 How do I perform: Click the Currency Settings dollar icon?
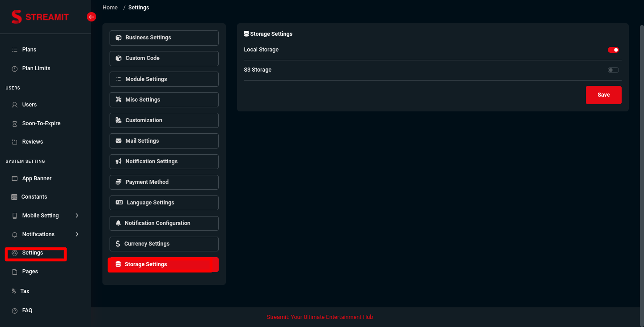pyautogui.click(x=118, y=244)
